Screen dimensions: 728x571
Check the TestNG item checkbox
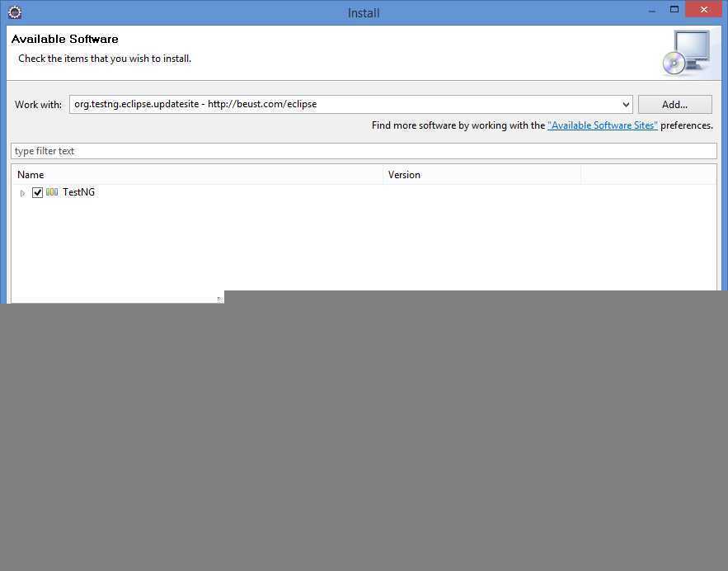pos(38,192)
